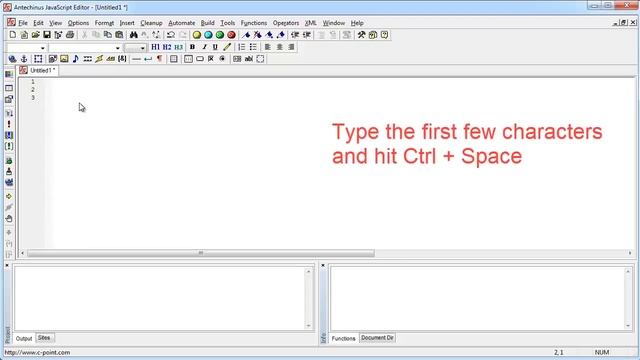Create a new document with toolbar icon
Viewport: 640px width, 360px height.
[13, 35]
